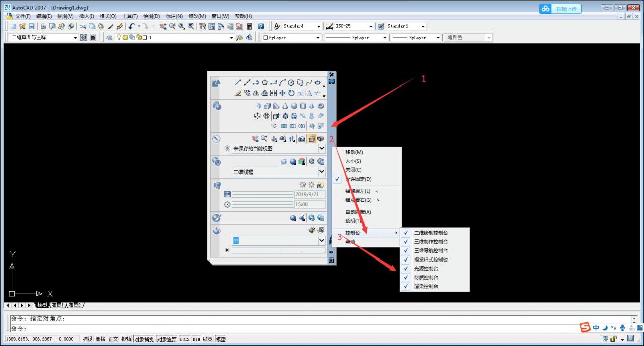Screen dimensions: 644x346
Task: Select the Line tool in dashboard
Action: (238, 82)
